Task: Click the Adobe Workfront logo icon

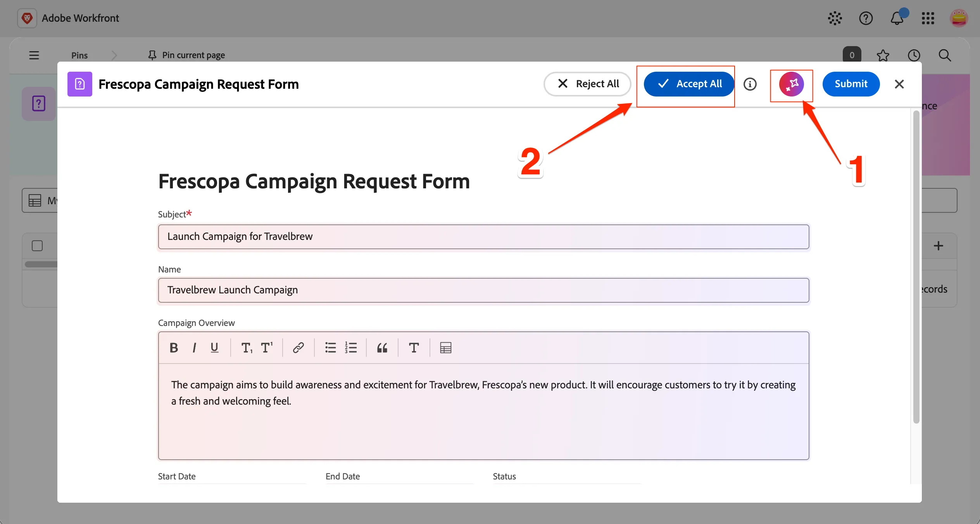Action: [x=27, y=18]
